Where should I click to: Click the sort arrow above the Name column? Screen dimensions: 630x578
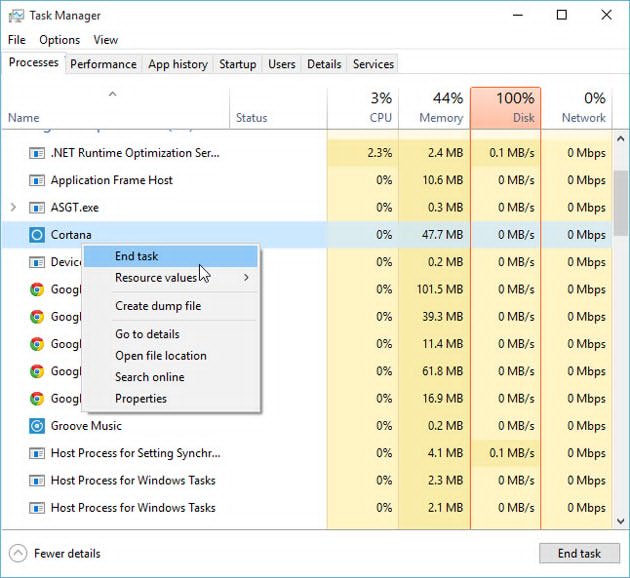coord(112,94)
